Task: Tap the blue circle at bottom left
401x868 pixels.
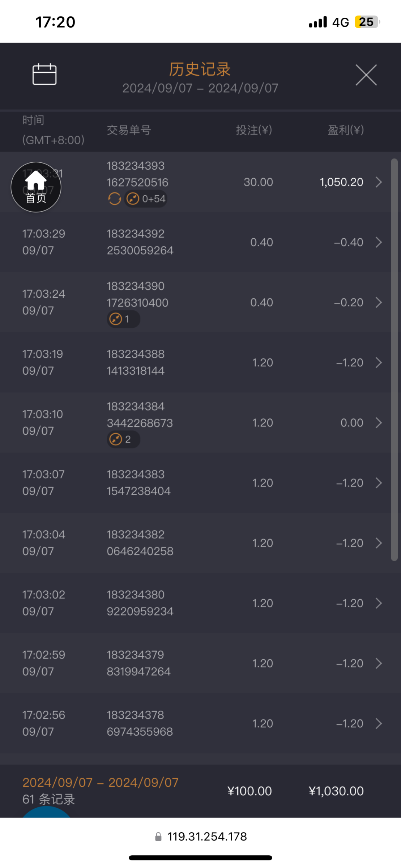Action: tap(46, 812)
